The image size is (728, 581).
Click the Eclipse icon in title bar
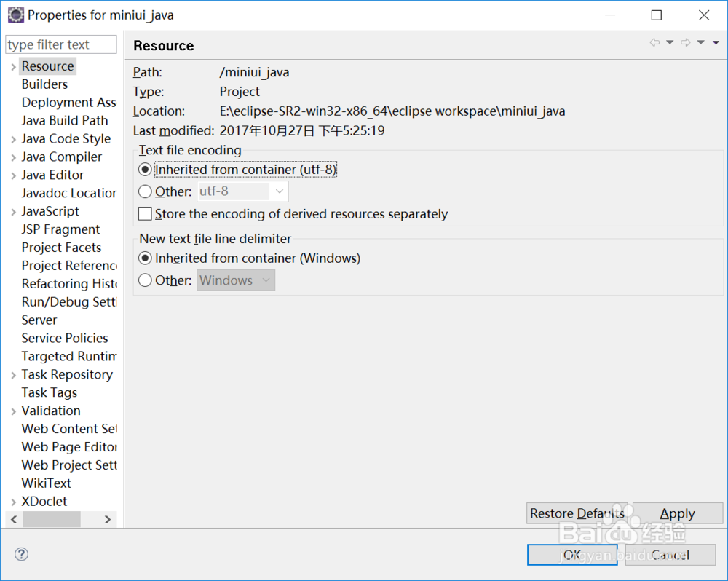(16, 15)
